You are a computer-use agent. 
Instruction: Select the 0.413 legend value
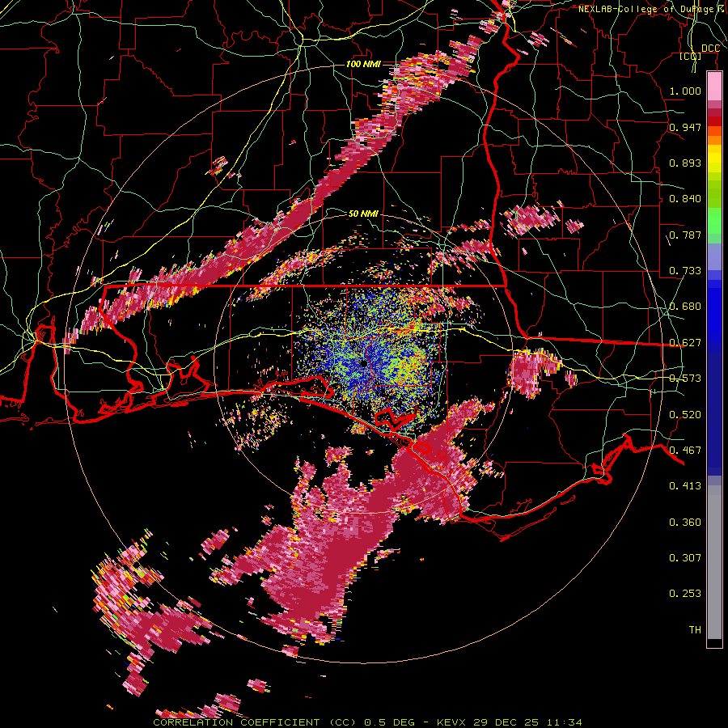click(685, 485)
